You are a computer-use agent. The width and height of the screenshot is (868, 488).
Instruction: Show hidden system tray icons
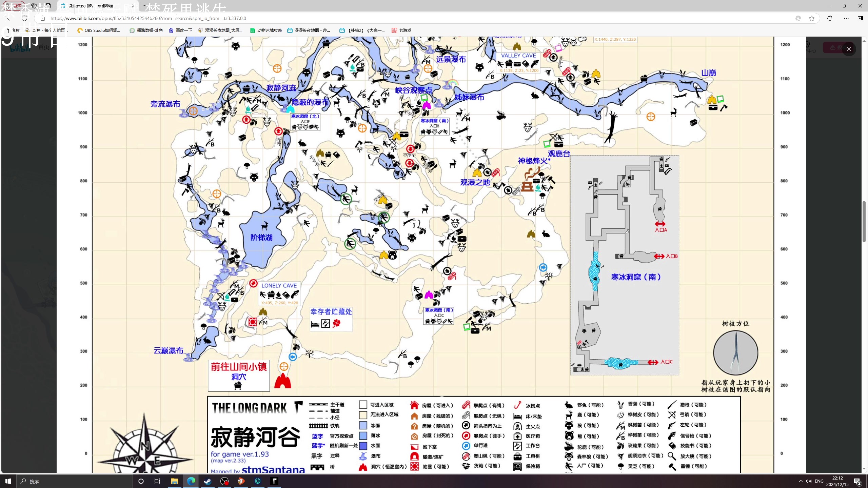point(801,481)
